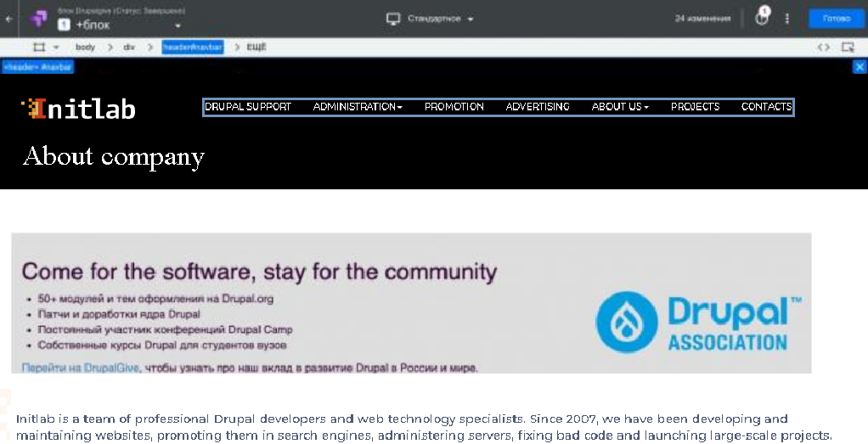Screen dimensions: 868x444
Task: Open the 24 изменения changes list
Action: pyautogui.click(x=702, y=19)
